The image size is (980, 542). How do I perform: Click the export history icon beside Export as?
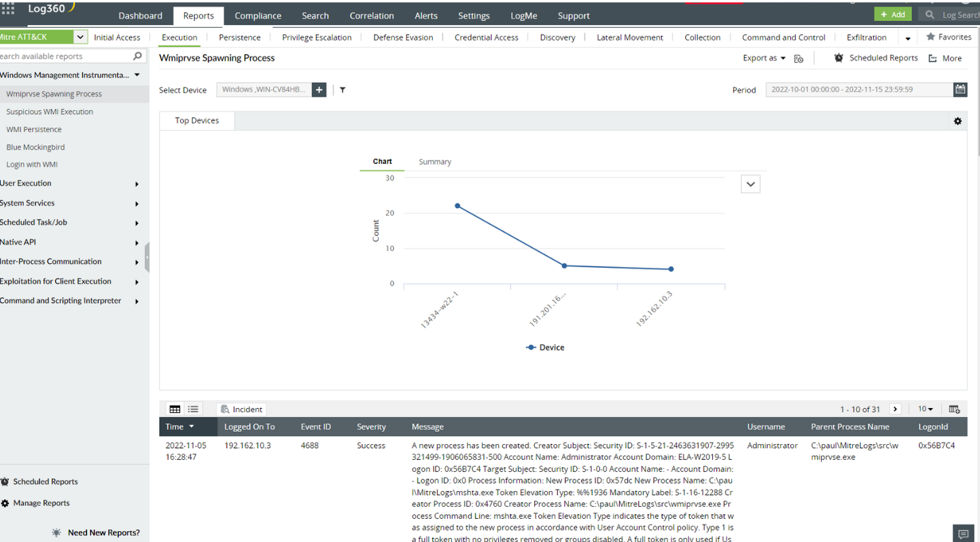799,58
